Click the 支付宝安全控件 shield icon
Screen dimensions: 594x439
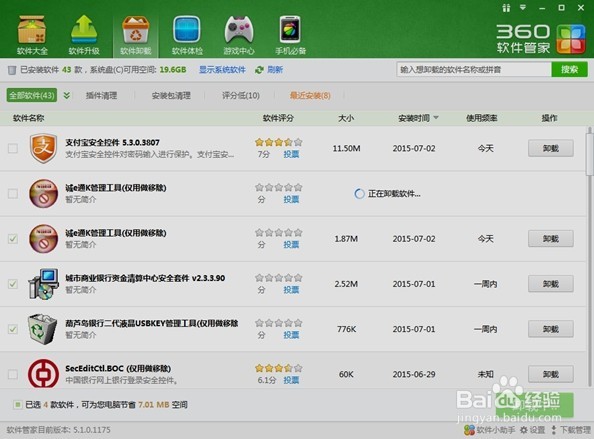click(x=43, y=148)
